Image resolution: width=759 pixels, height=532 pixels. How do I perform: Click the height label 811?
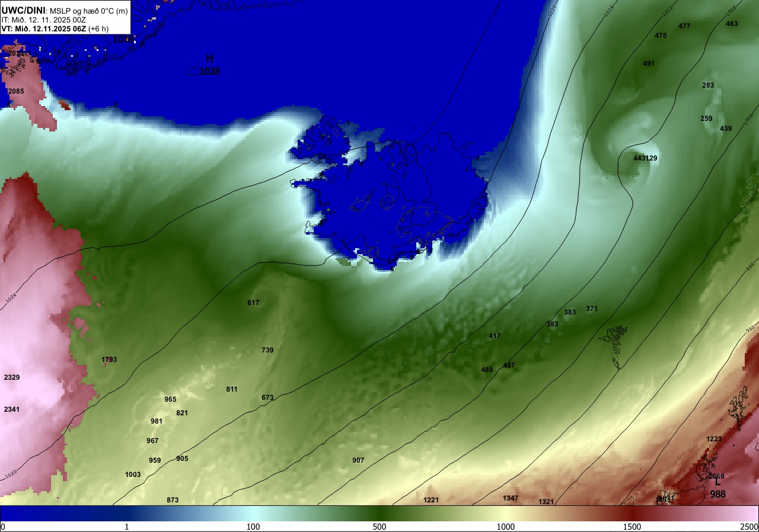pyautogui.click(x=232, y=389)
